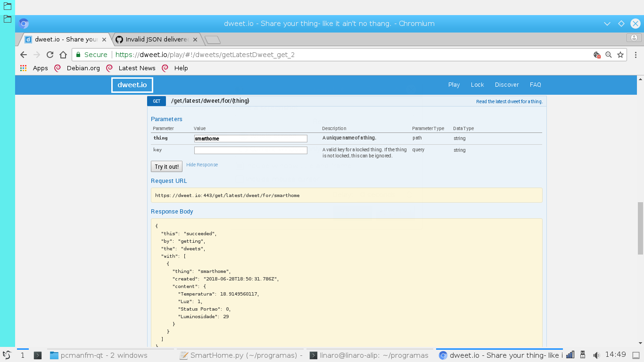Click the Hide Response link
The width and height of the screenshot is (644, 362).
202,165
